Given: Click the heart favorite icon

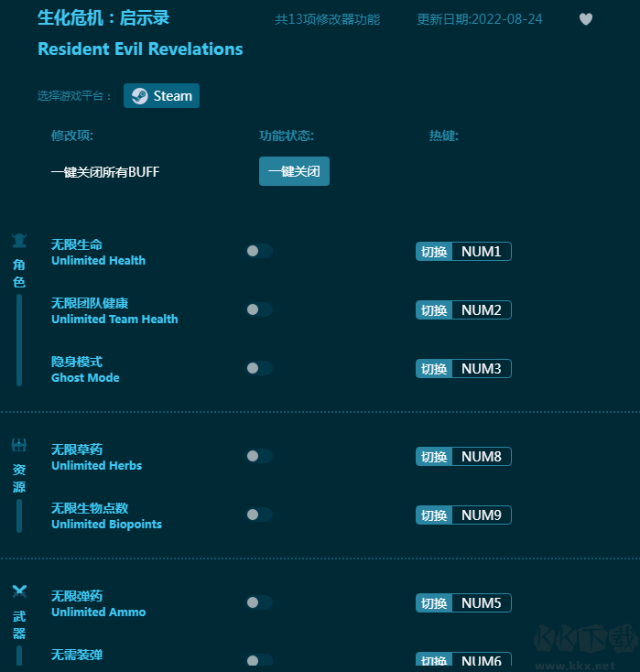Looking at the screenshot, I should 586,19.
